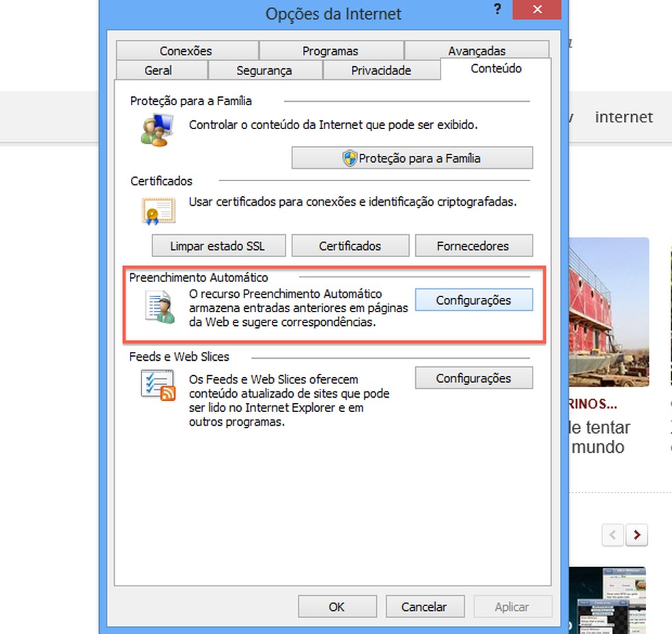Open Preenchimento Automático Configurações button
This screenshot has width=672, height=634.
[x=473, y=300]
